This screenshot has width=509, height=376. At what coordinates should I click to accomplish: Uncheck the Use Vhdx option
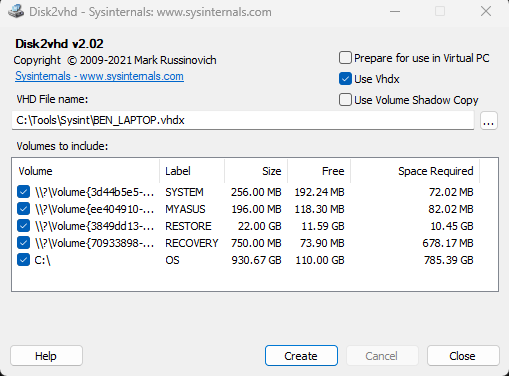tap(345, 79)
